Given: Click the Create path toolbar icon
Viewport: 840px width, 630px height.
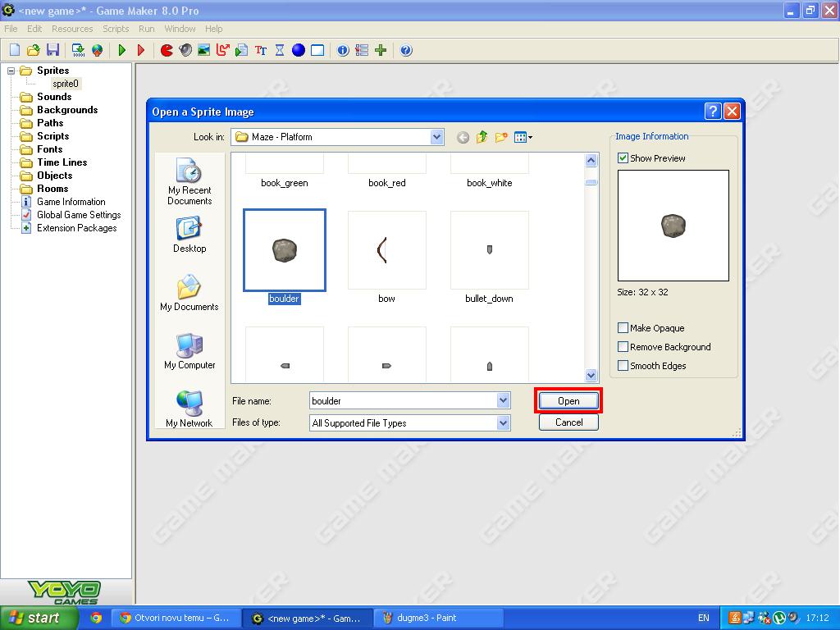Looking at the screenshot, I should tap(223, 50).
